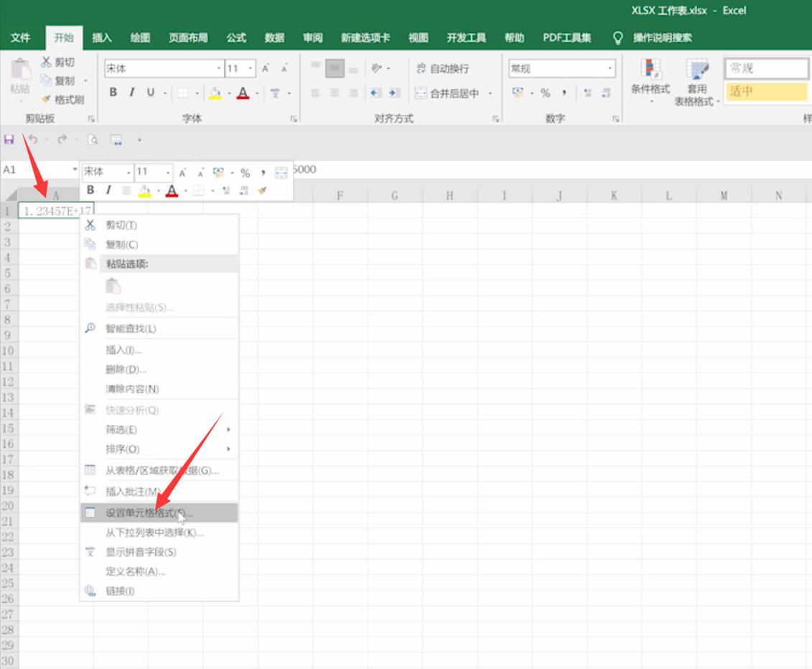The height and width of the screenshot is (669, 812).
Task: Choose 清除内容(N) in the context menu
Action: coord(159,389)
